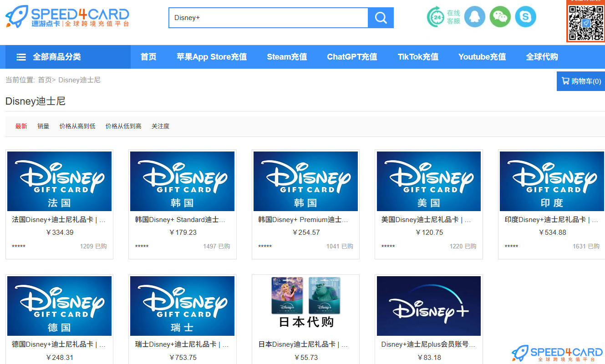Click the 德国Disney+迪士尼礼品卡 title link
Viewport: 605px width, 364px height.
pos(59,344)
